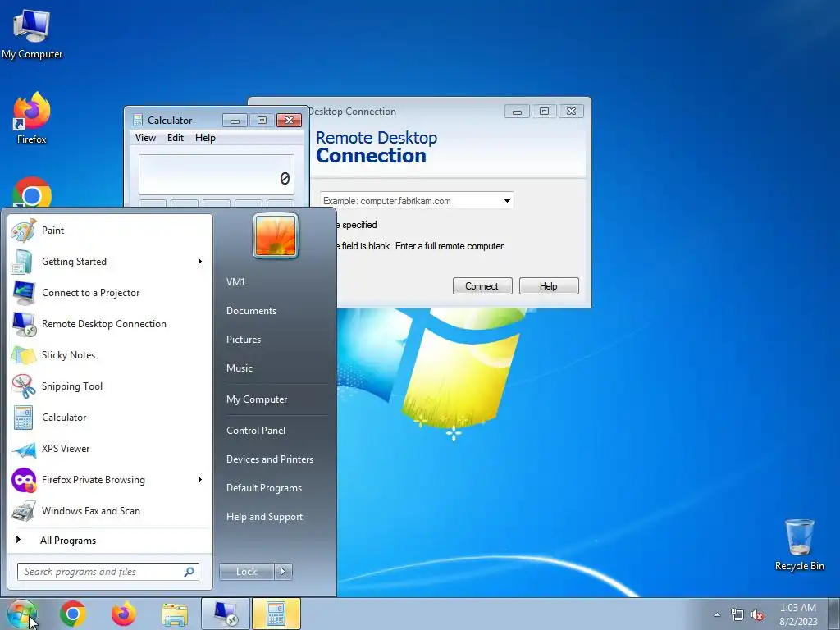Click Connect in Remote Desktop Connection
This screenshot has height=630, width=840.
(482, 286)
